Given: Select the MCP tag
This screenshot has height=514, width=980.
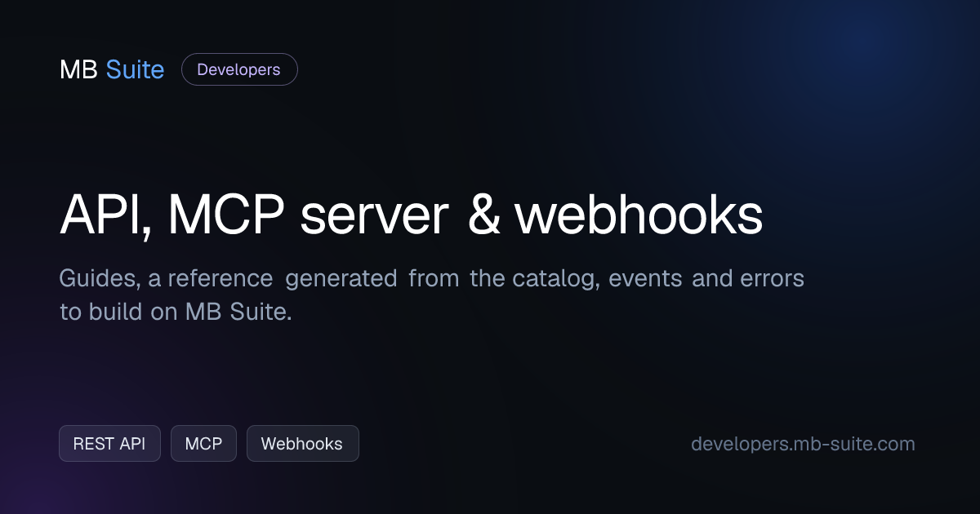Looking at the screenshot, I should pos(203,444).
